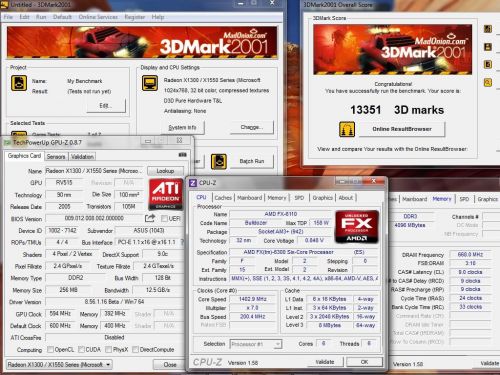Viewport: 500px width, 375px height.
Task: Click the 13351 score value
Action: (365, 110)
